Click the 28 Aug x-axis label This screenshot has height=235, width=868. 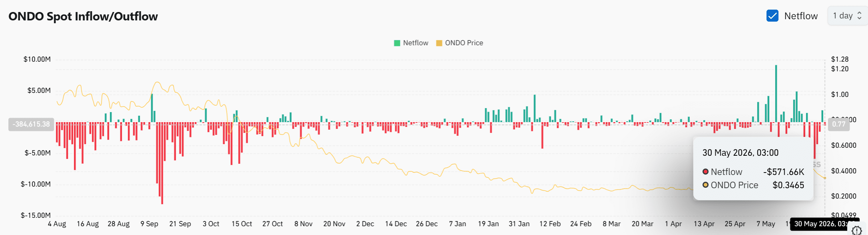(x=119, y=224)
